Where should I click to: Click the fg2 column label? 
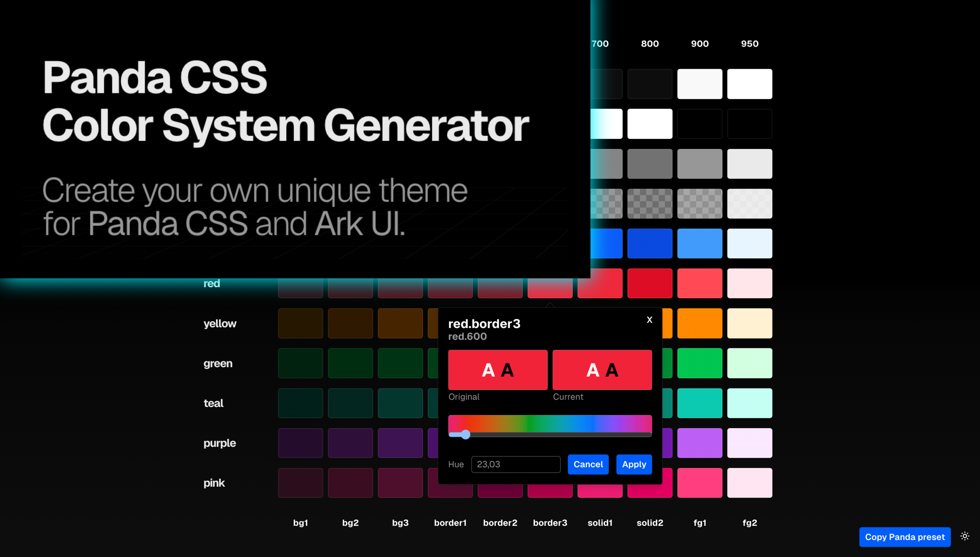point(750,523)
